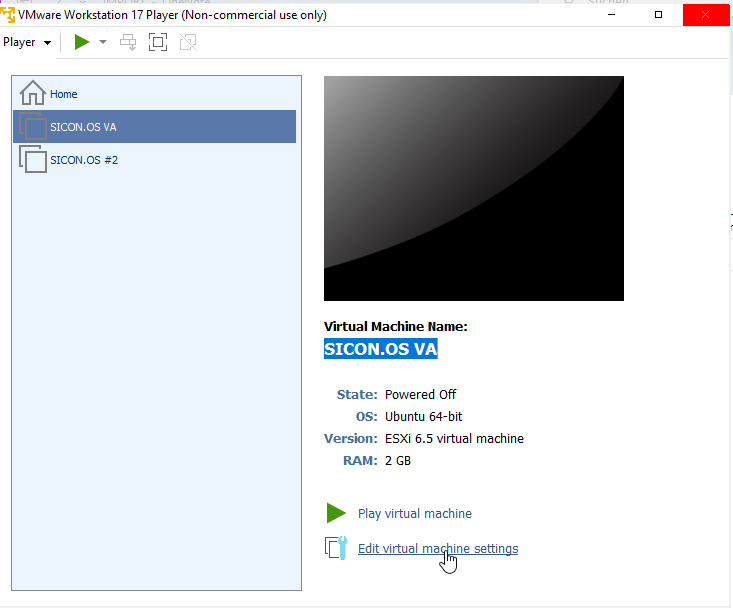Image resolution: width=733 pixels, height=608 pixels.
Task: Minimize the VMware Player window
Action: pos(611,14)
